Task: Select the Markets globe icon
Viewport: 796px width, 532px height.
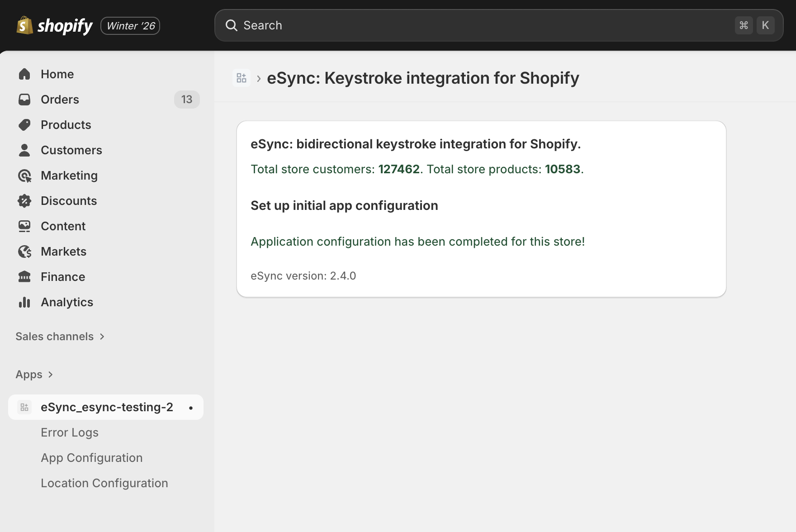Action: click(25, 251)
